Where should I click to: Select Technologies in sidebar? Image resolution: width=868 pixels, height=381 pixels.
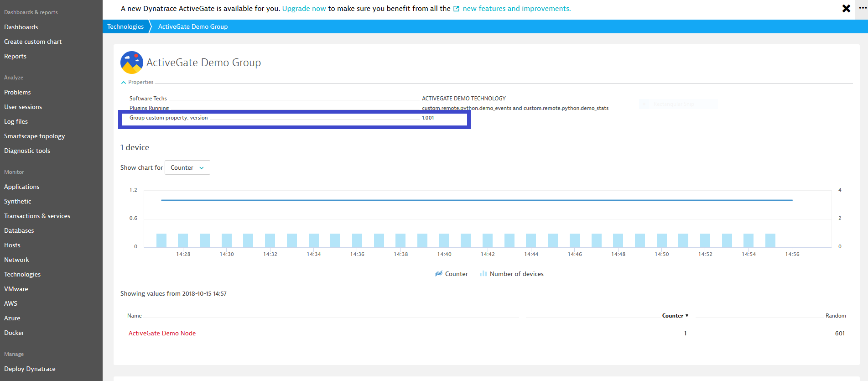coord(22,274)
